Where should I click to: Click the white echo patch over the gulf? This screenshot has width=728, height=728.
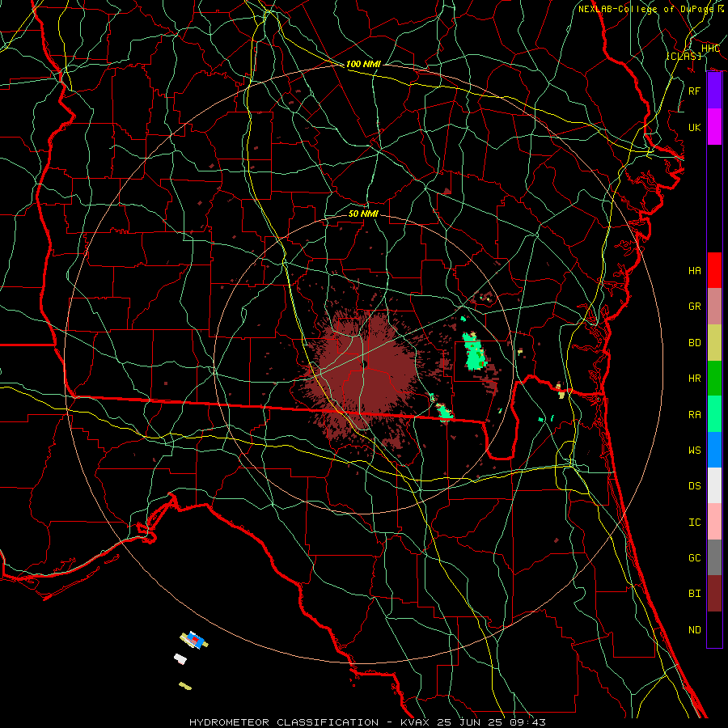coord(180,658)
